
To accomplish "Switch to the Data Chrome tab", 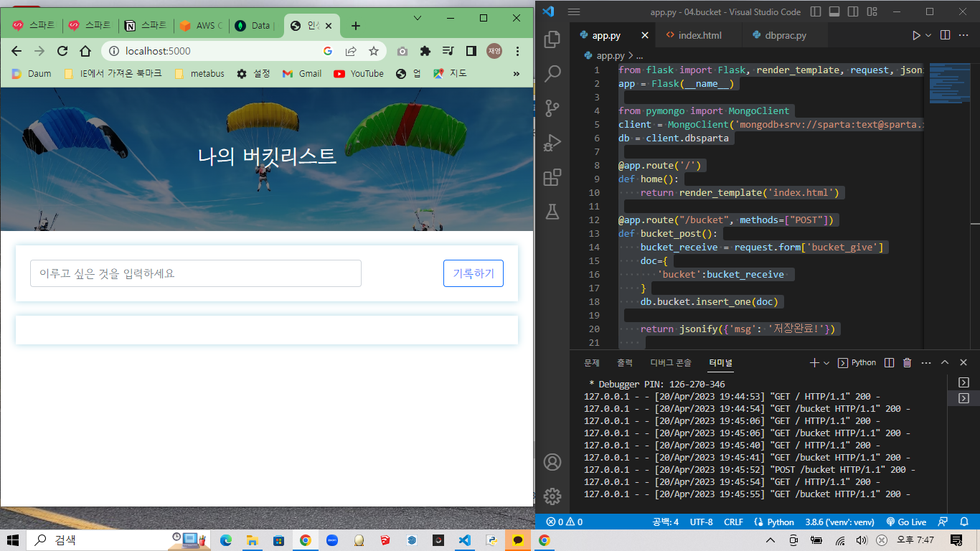I will coord(257,26).
